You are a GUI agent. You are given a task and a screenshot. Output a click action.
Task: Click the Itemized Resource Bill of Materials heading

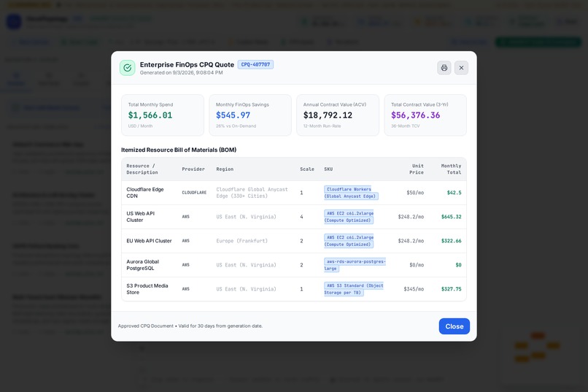tap(179, 150)
